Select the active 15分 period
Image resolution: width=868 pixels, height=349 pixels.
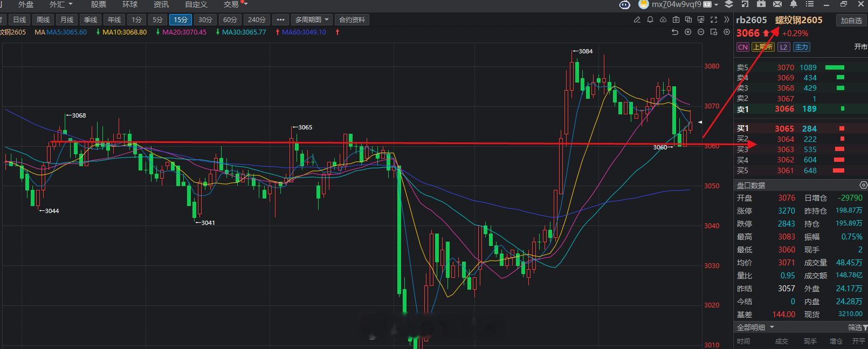pyautogui.click(x=180, y=19)
